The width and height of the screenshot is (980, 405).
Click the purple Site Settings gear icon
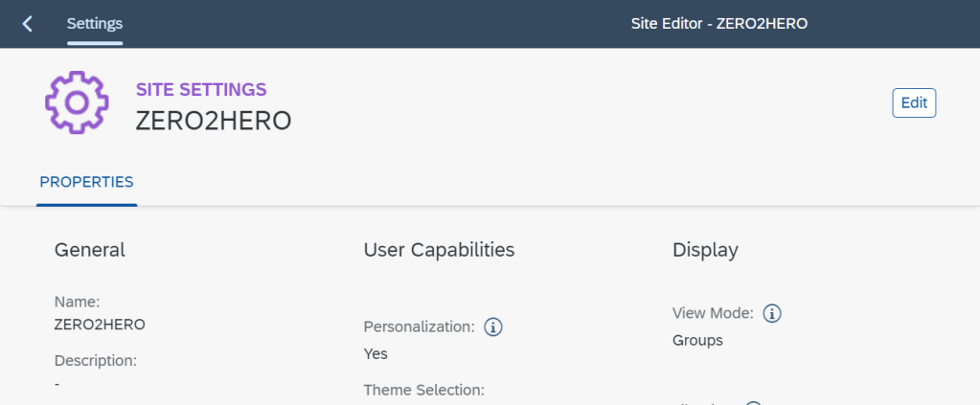tap(79, 102)
